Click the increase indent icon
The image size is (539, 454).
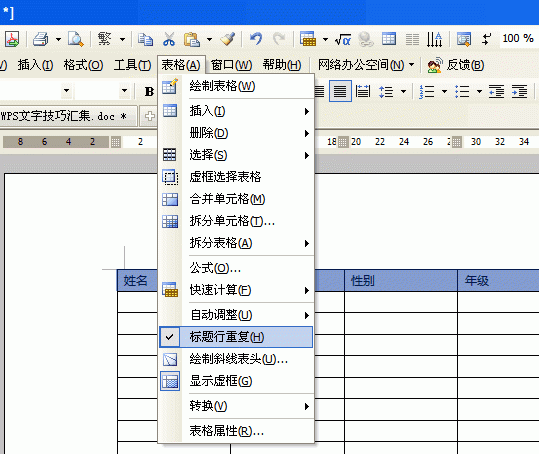click(x=519, y=92)
